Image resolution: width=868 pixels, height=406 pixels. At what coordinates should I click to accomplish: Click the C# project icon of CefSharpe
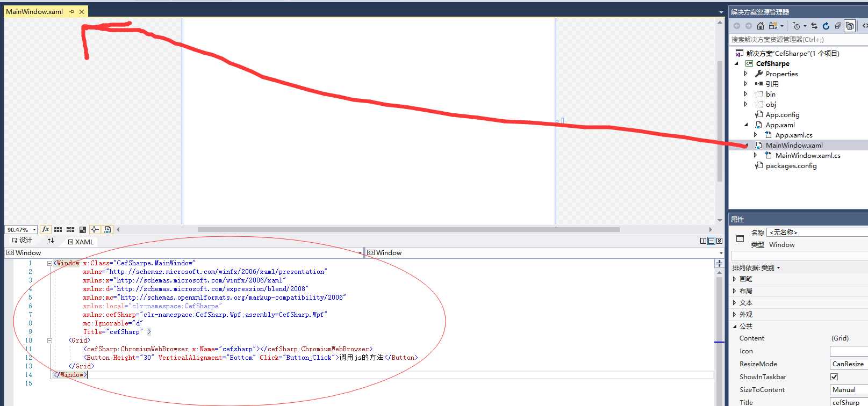coord(749,63)
